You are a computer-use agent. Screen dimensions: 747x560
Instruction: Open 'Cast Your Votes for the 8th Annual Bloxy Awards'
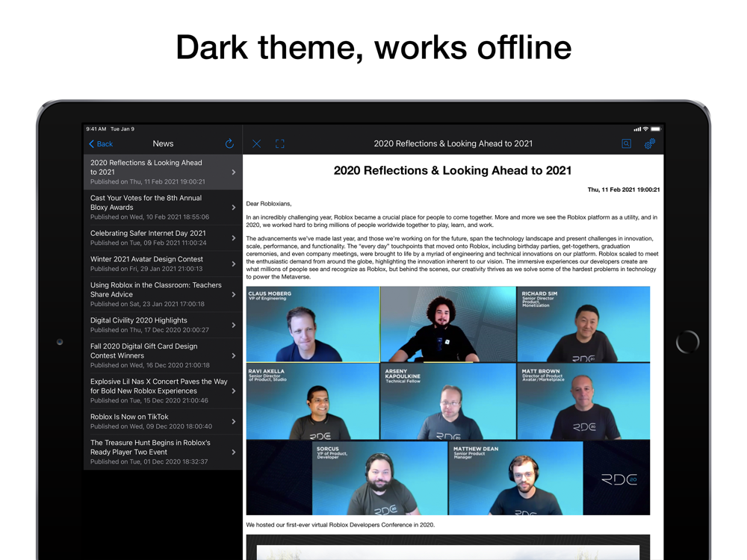pos(163,207)
